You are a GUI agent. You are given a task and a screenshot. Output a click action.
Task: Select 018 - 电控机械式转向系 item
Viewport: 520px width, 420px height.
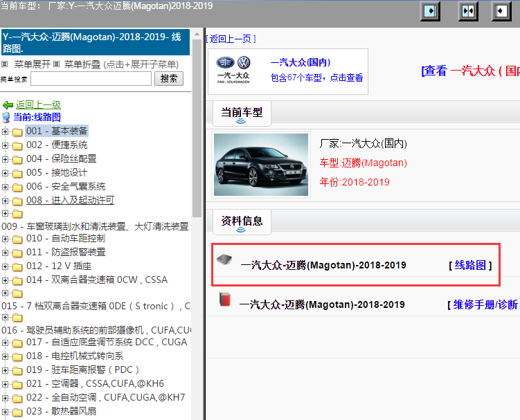click(x=75, y=356)
